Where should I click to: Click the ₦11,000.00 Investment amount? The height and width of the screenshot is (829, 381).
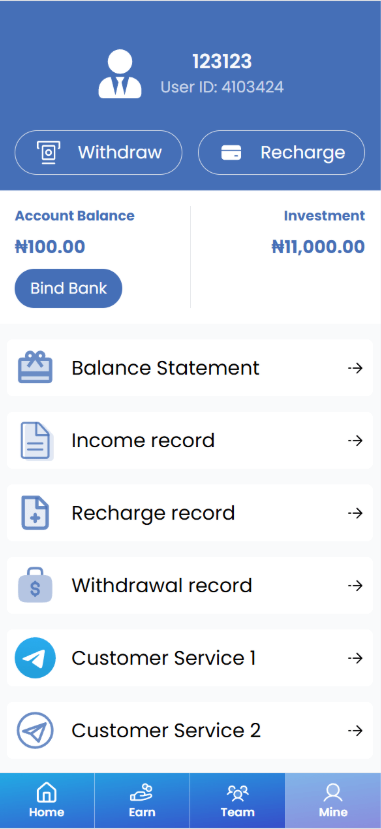[x=318, y=247]
